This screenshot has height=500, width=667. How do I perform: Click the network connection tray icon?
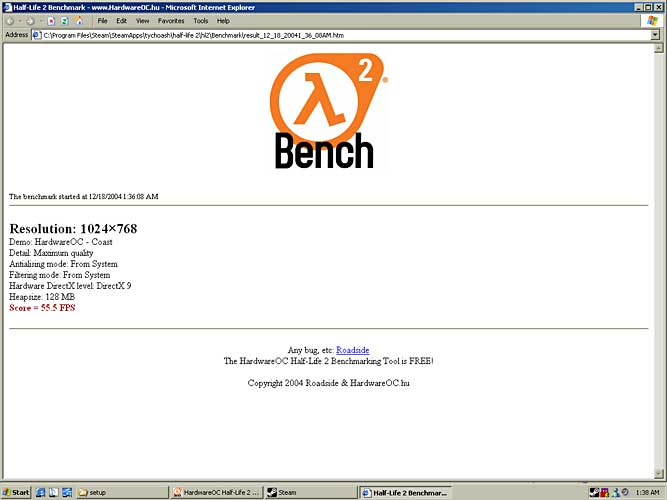pyautogui.click(x=615, y=492)
